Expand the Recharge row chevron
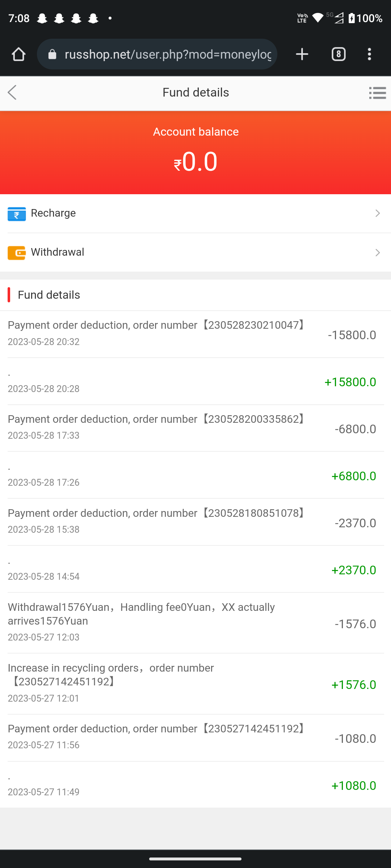This screenshot has height=868, width=391. click(377, 213)
